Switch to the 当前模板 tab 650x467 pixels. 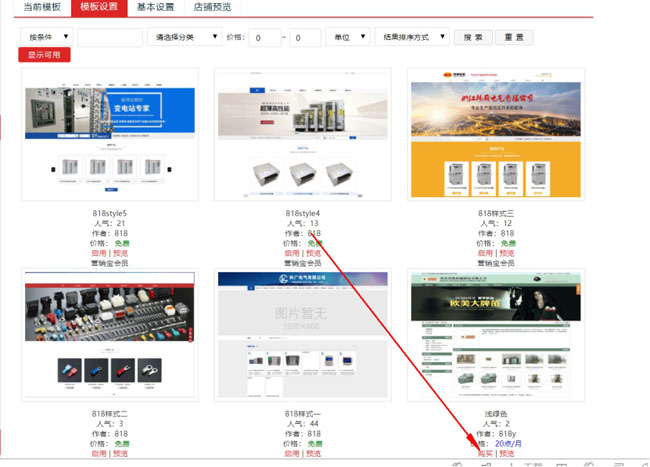pos(42,7)
